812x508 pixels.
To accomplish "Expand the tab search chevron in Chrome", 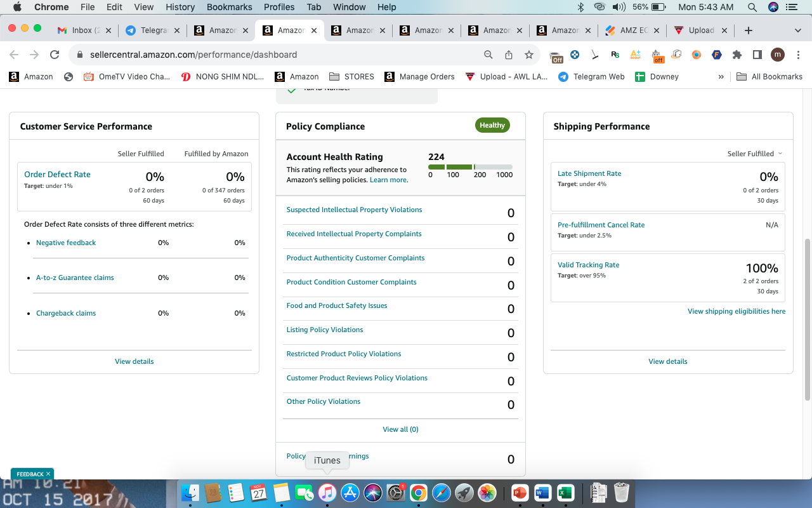I will 797,30.
